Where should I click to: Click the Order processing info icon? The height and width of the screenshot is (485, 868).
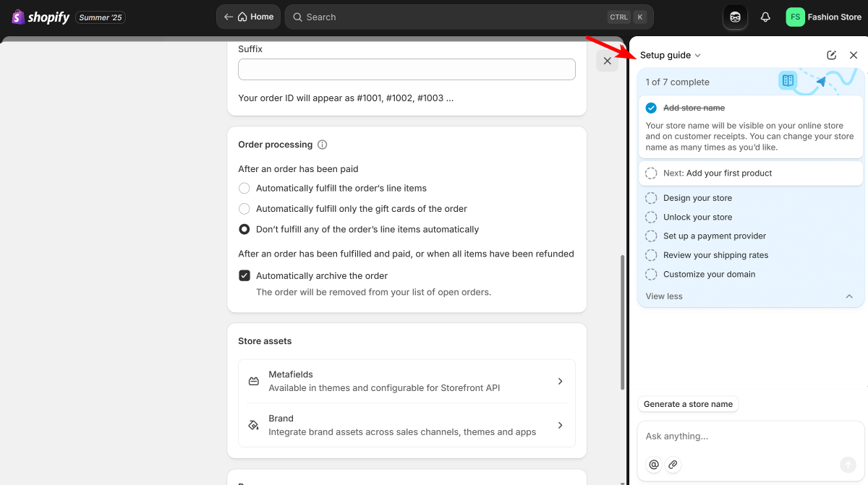click(x=323, y=145)
